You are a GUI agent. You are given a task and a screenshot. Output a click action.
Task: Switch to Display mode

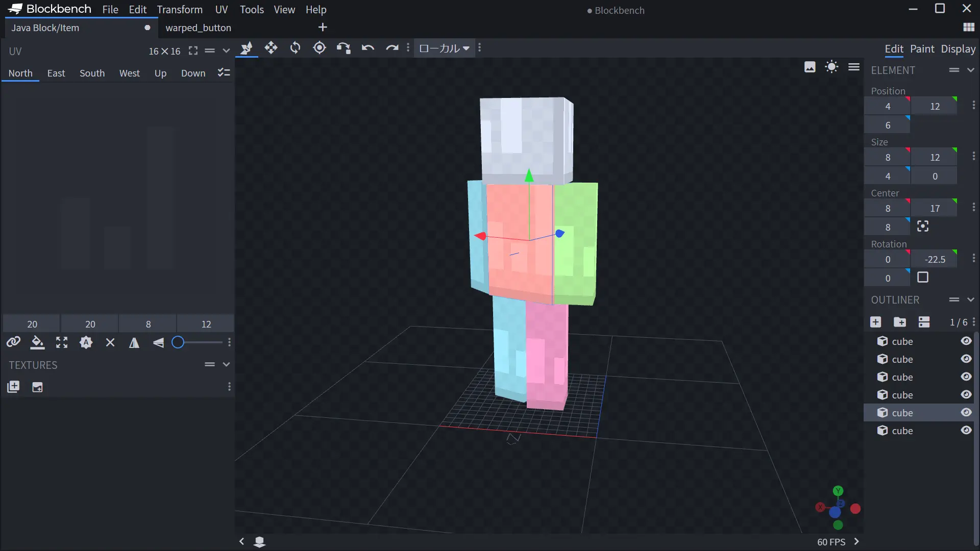coord(958,49)
